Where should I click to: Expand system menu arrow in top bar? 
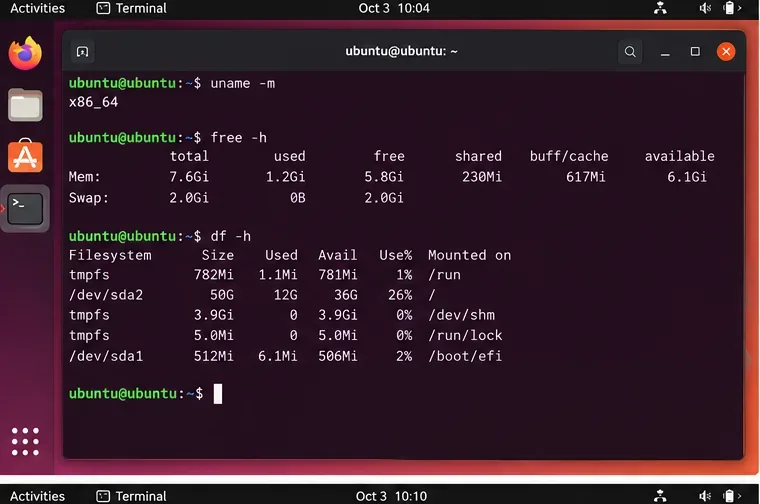(x=740, y=8)
